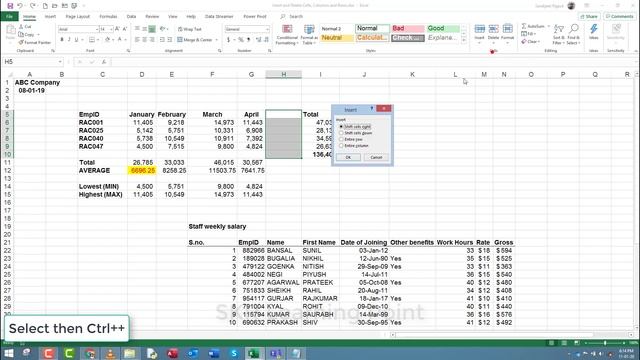Switch to the Insert tab
Viewport: 640px width, 360px height.
(x=50, y=17)
